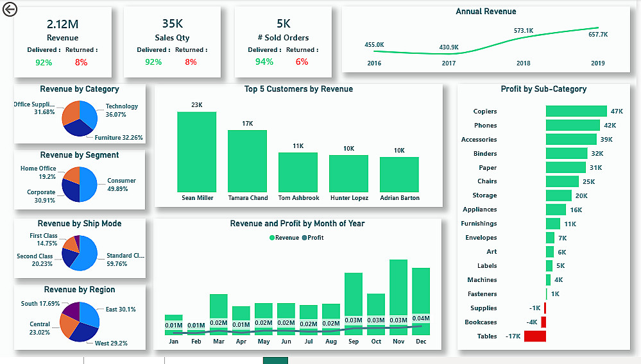Click the Fasteners sub-category label
This screenshot has width=641, height=364.
(x=483, y=294)
